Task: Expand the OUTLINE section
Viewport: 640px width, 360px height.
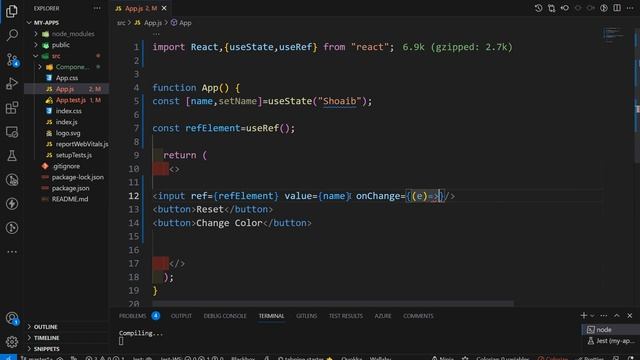Action: (x=67, y=327)
